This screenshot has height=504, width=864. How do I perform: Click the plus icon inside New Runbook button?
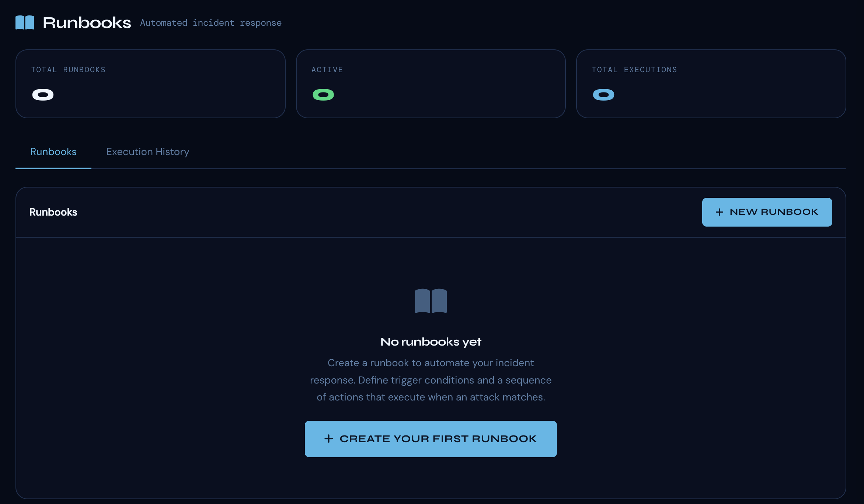(x=719, y=212)
